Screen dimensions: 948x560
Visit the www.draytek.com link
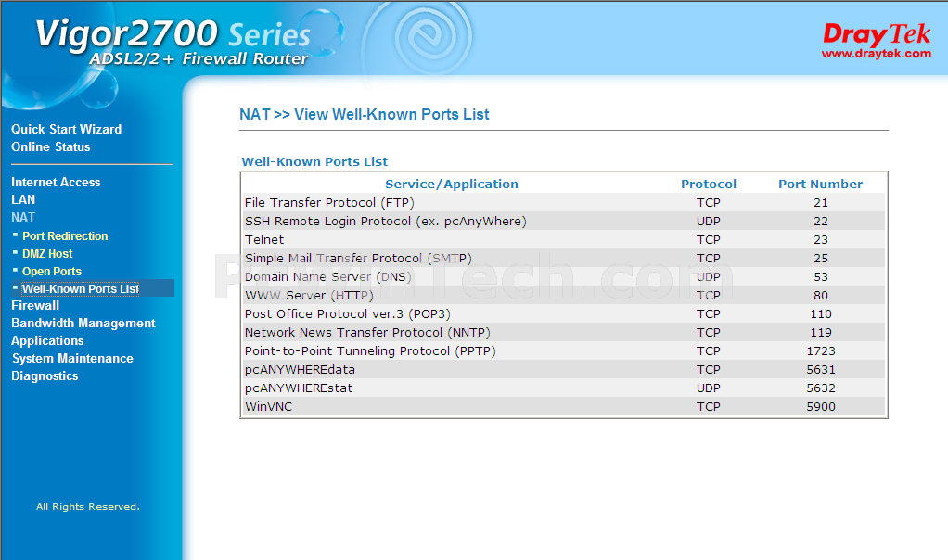pyautogui.click(x=877, y=54)
